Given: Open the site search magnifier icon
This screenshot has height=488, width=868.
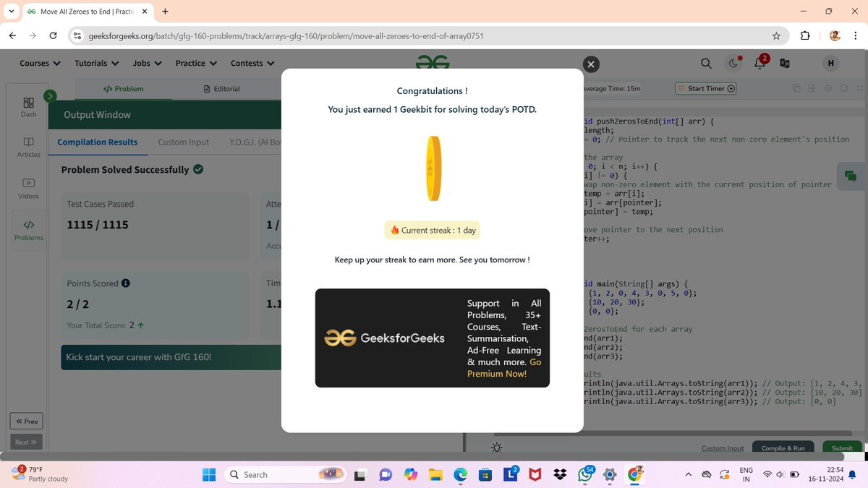Looking at the screenshot, I should coord(707,64).
